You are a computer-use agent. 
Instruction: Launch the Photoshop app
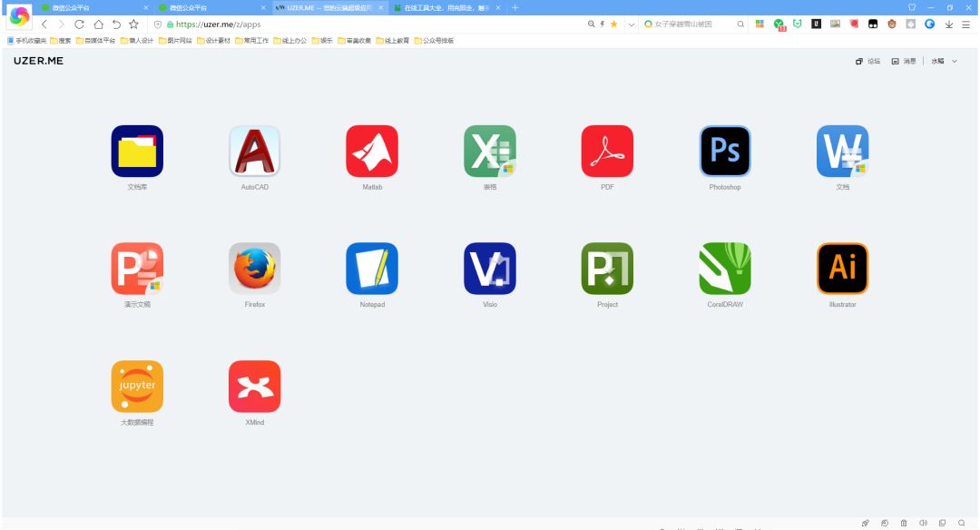point(725,152)
